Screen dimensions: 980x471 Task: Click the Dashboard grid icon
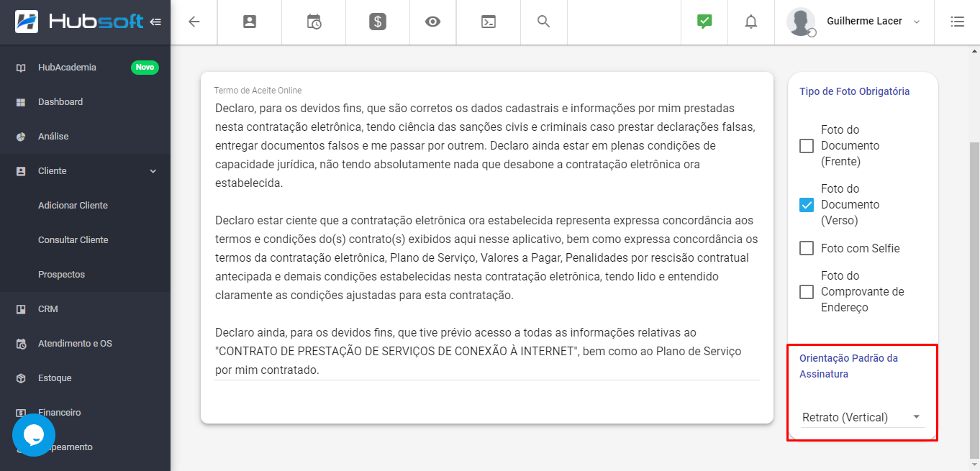coord(21,102)
